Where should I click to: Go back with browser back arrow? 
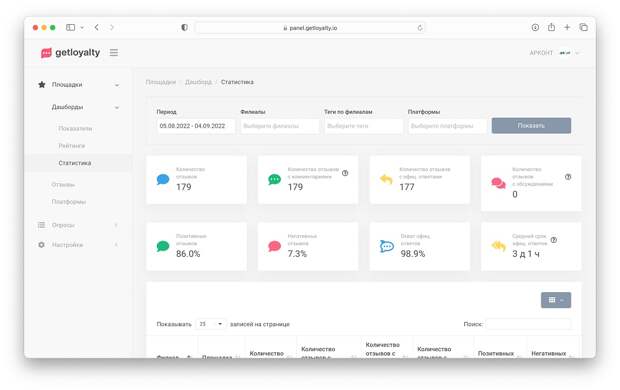pyautogui.click(x=96, y=27)
